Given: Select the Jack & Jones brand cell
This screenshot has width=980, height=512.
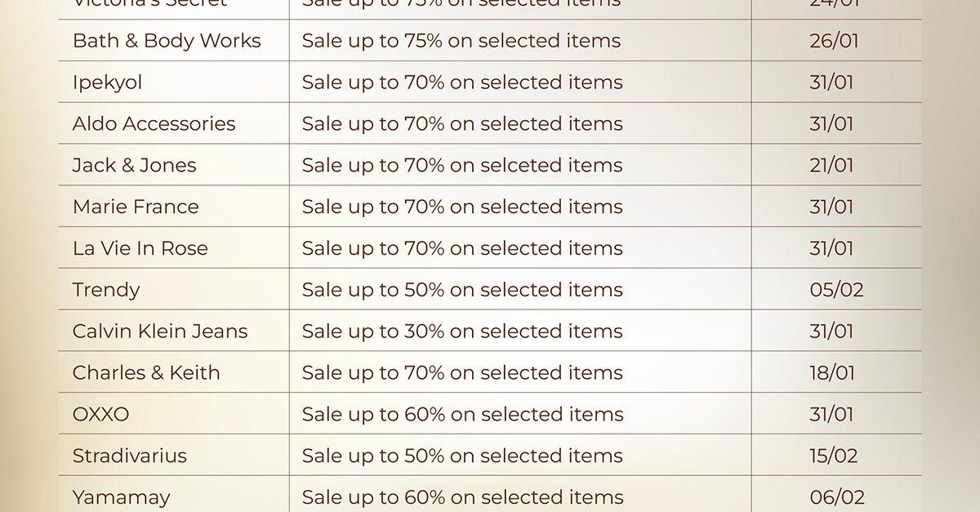Looking at the screenshot, I should point(134,165).
